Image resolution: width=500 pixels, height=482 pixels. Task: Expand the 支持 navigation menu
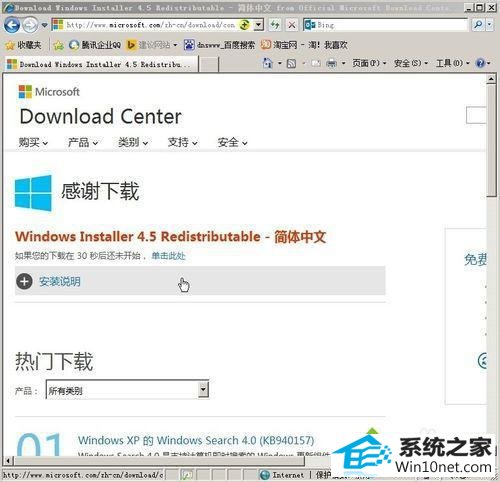[183, 143]
